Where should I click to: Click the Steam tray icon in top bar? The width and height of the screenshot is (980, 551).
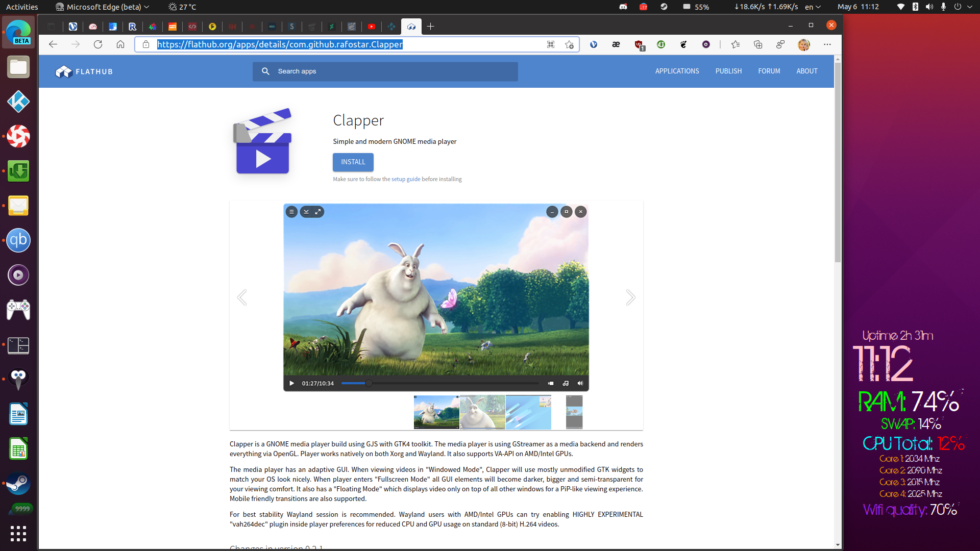tap(664, 7)
